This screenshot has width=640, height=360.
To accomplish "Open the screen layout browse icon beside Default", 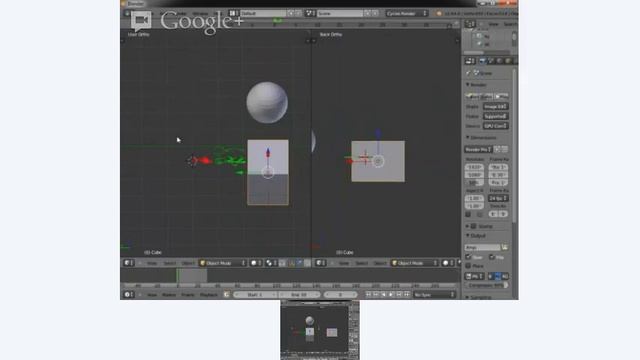I will click(233, 13).
